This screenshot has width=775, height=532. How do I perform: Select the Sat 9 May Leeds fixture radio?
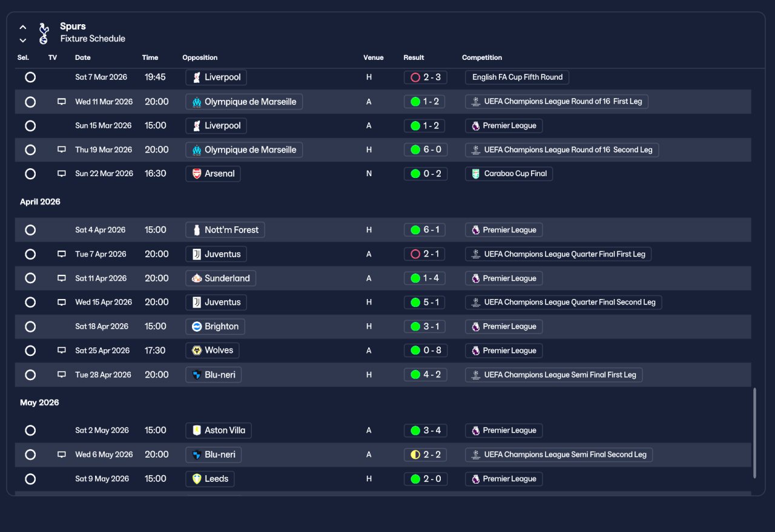click(30, 479)
